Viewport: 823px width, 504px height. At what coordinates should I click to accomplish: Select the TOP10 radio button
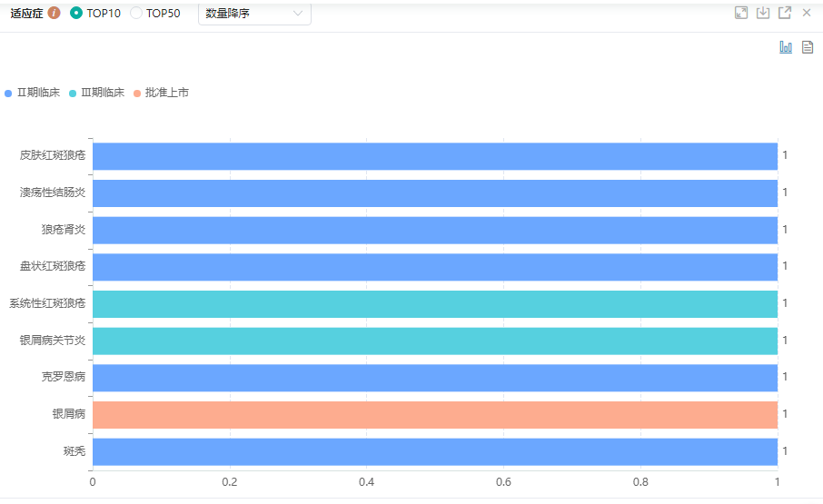(76, 14)
